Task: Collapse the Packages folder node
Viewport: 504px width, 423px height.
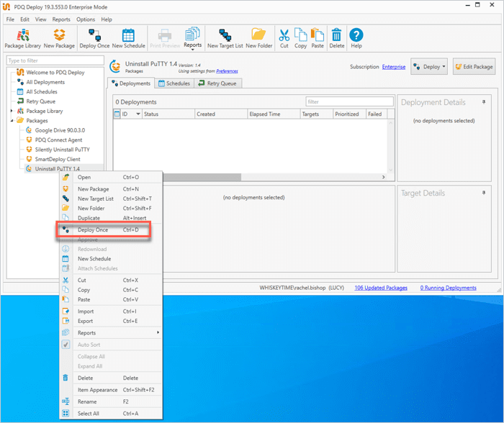Action: point(12,120)
